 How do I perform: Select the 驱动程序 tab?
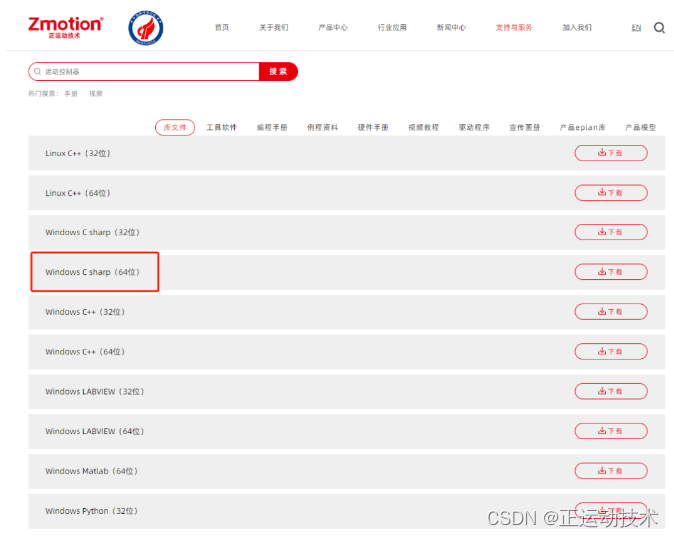pos(474,127)
